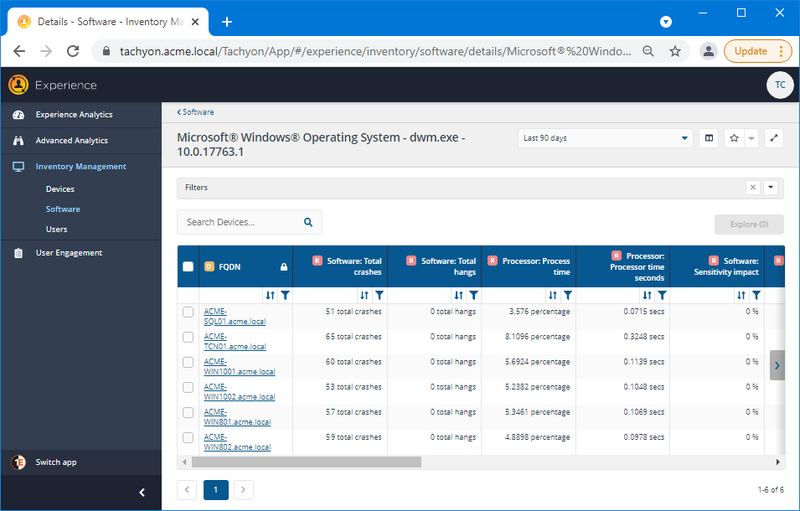Sort the Software: Total hangs column
This screenshot has height=511, width=800.
point(458,295)
